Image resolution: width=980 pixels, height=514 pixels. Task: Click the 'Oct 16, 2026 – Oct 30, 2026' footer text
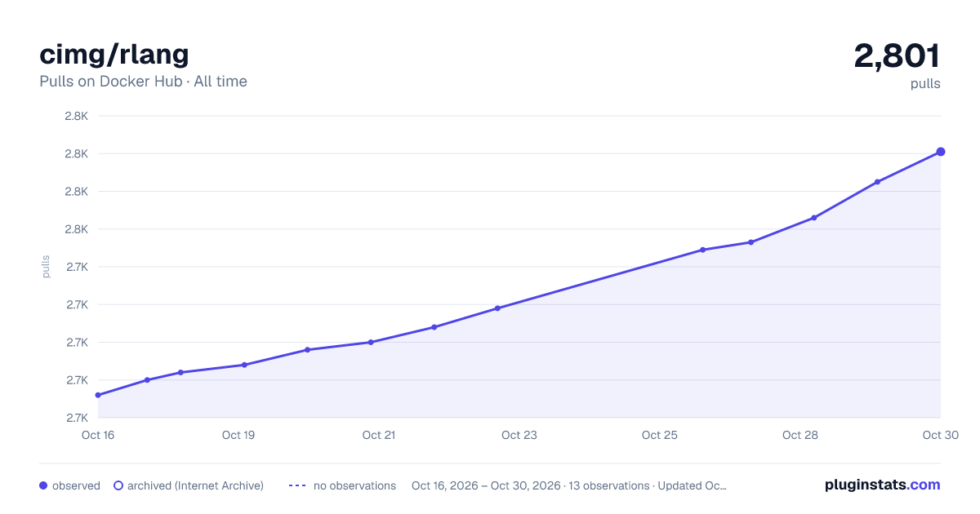tap(486, 485)
